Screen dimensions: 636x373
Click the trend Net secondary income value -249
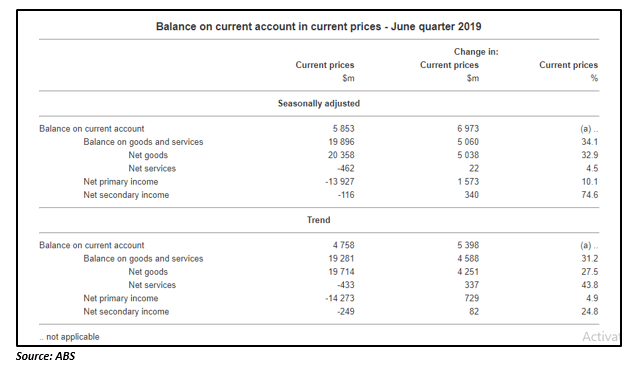(x=345, y=312)
